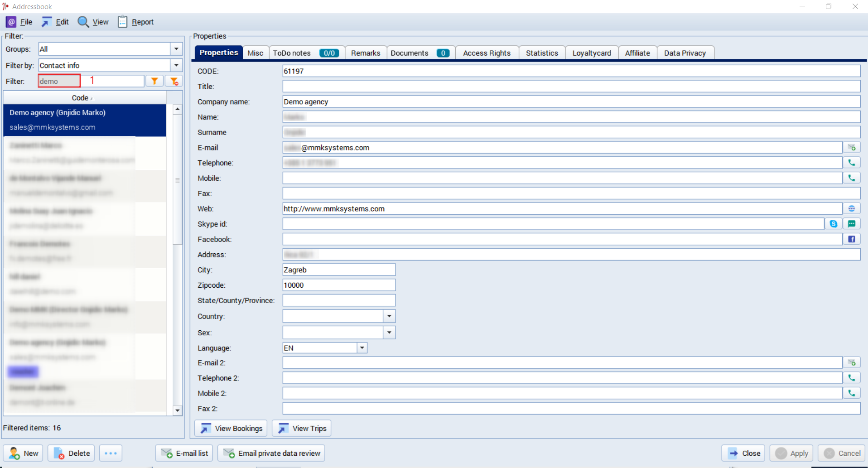Switch to the ToDo notes tab
The image size is (868, 468).
pos(307,53)
